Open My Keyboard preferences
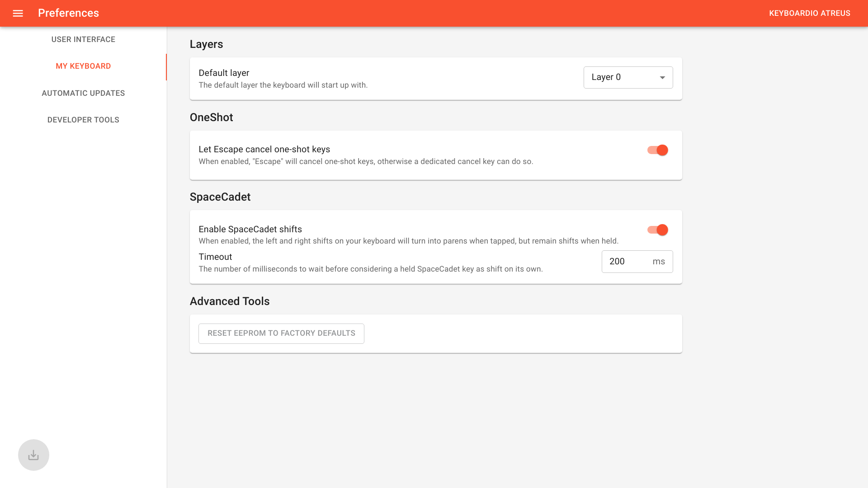The height and width of the screenshot is (488, 868). [x=83, y=66]
